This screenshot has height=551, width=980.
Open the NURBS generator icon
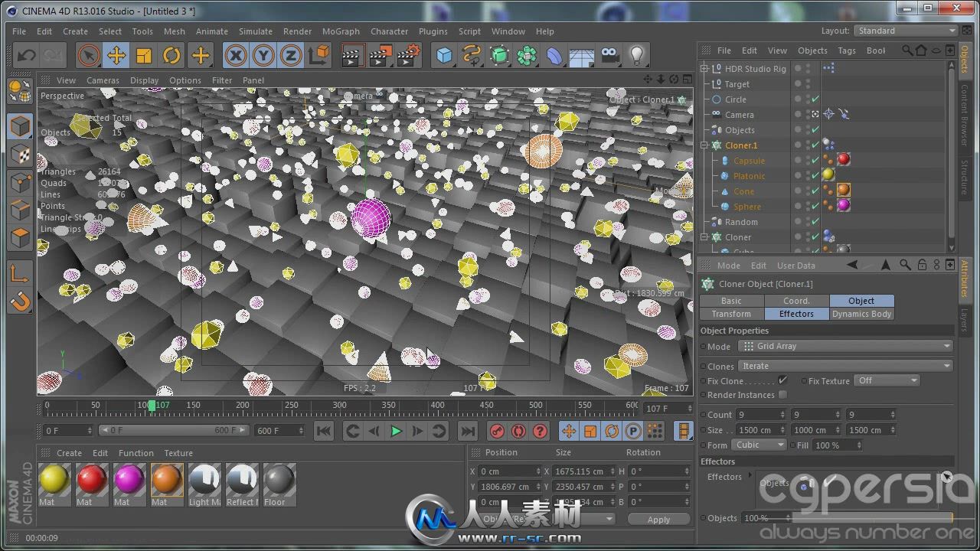pyautogui.click(x=499, y=55)
